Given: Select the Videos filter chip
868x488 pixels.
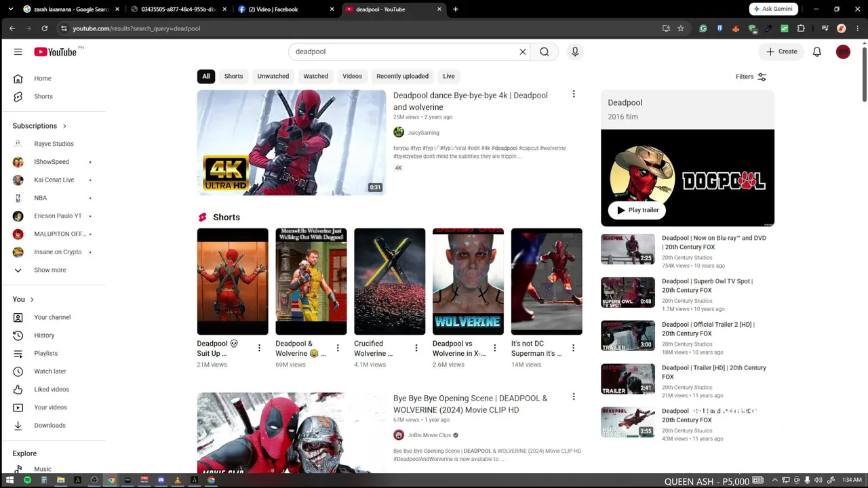Looking at the screenshot, I should (x=352, y=76).
